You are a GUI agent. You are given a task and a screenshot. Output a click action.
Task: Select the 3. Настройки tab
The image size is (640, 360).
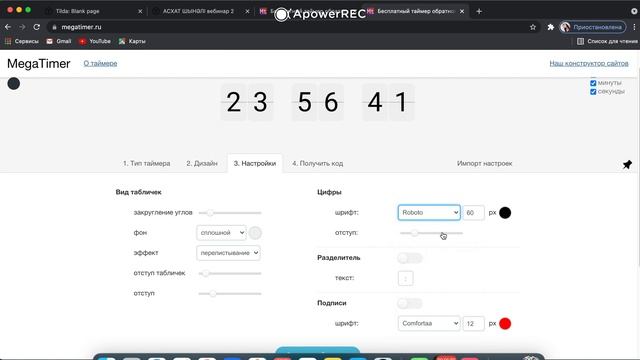(x=255, y=163)
